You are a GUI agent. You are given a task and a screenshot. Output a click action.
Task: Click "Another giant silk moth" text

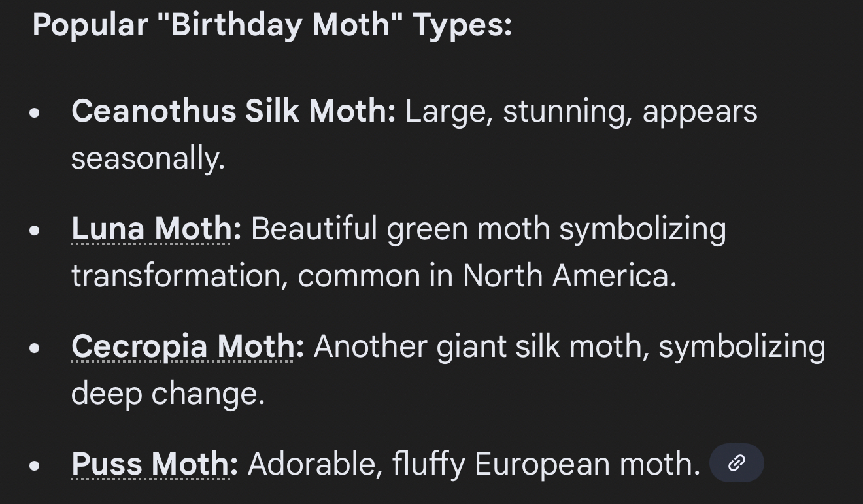coord(480,346)
